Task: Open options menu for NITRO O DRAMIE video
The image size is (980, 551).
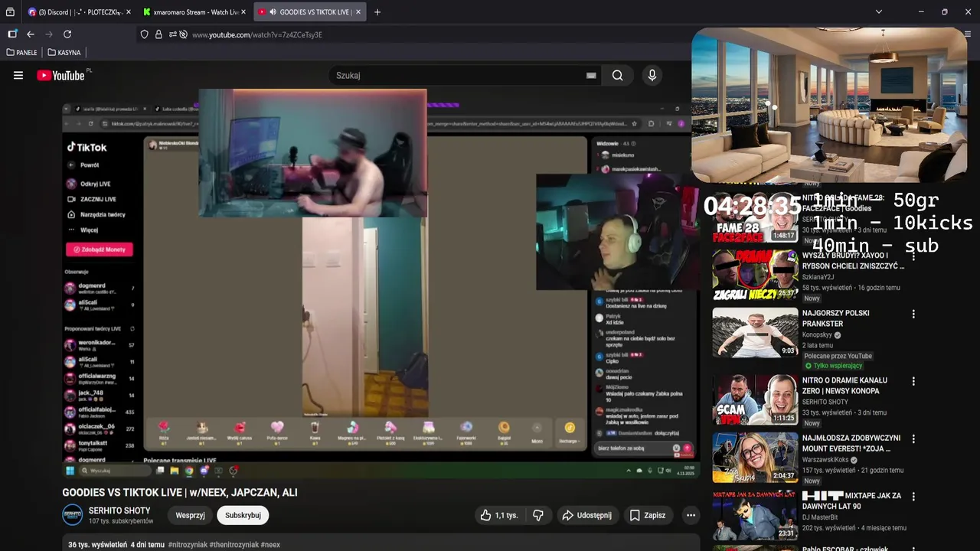Action: (913, 381)
